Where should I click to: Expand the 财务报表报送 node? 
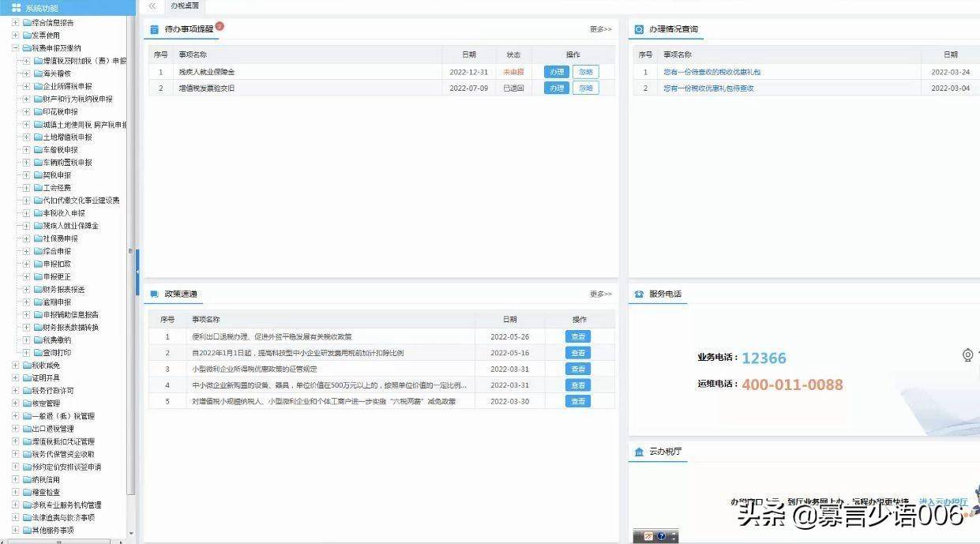[x=26, y=289]
